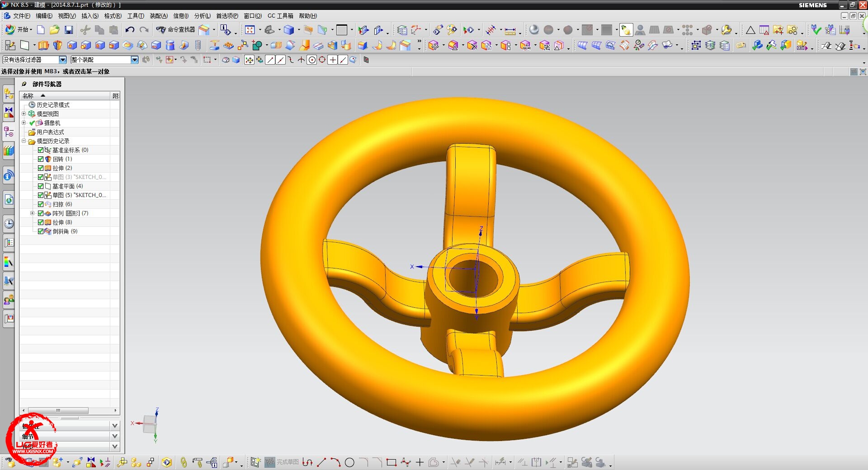This screenshot has height=470, width=868.
Task: Click the navigator horizontal scrollbar
Action: tap(58, 410)
